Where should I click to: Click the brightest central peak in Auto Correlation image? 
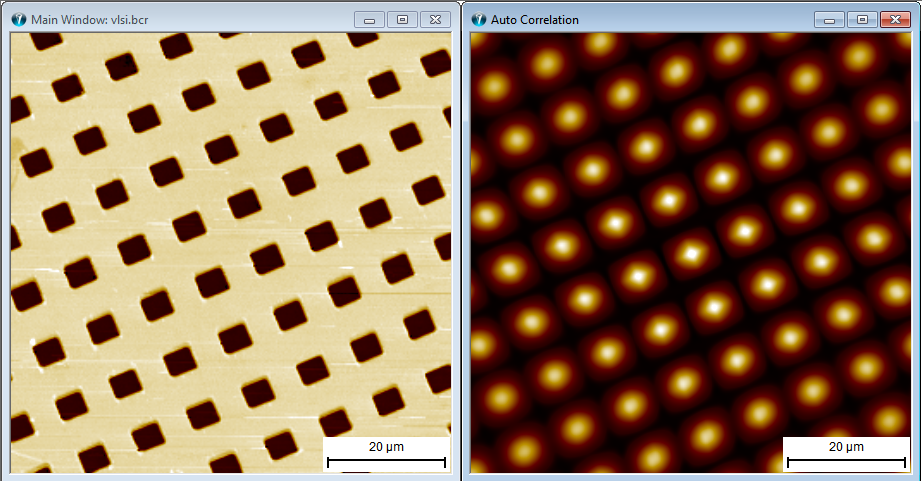pyautogui.click(x=692, y=254)
